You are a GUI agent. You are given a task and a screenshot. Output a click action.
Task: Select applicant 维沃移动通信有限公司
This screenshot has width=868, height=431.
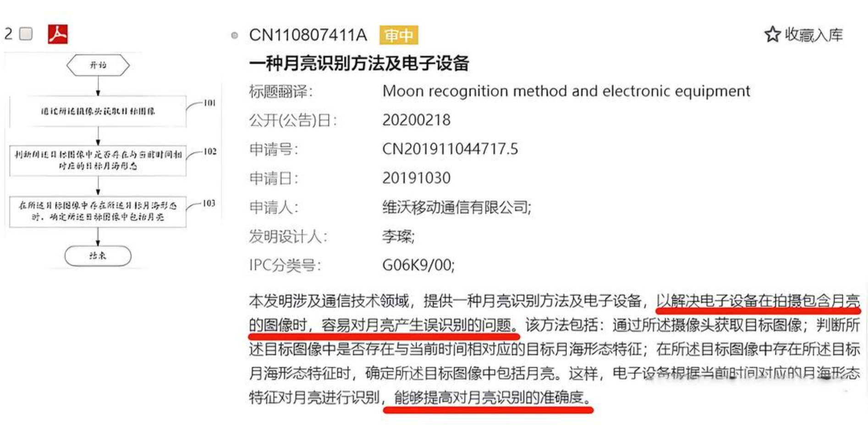tap(456, 207)
